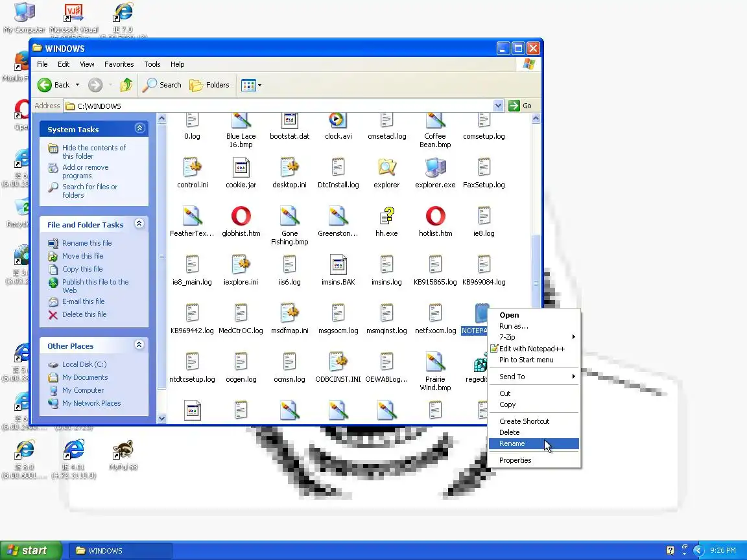The image size is (747, 560).
Task: Select the globhist.htm Opera icon
Action: pyautogui.click(x=241, y=216)
